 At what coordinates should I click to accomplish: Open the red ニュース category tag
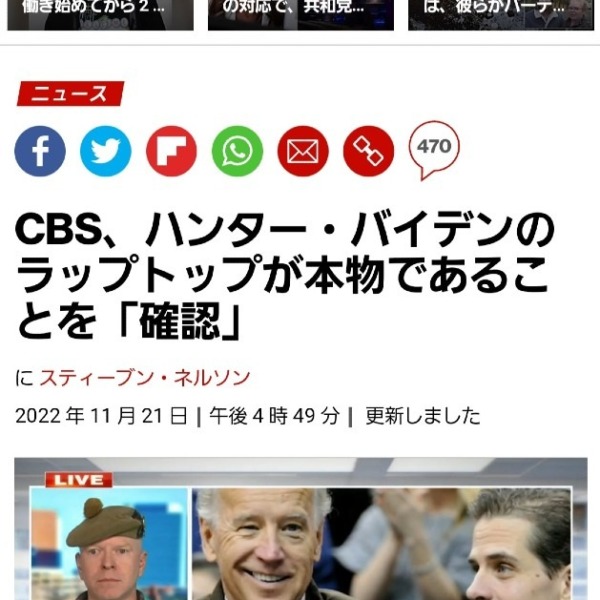click(70, 94)
